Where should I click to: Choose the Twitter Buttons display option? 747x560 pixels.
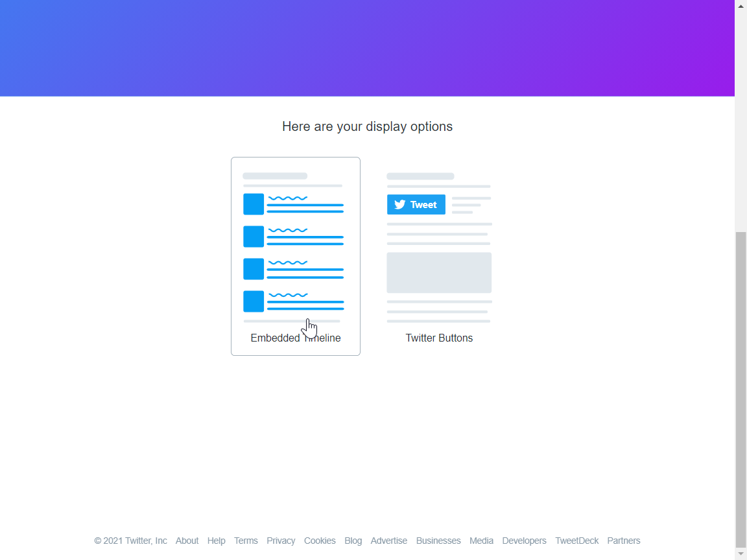point(439,256)
